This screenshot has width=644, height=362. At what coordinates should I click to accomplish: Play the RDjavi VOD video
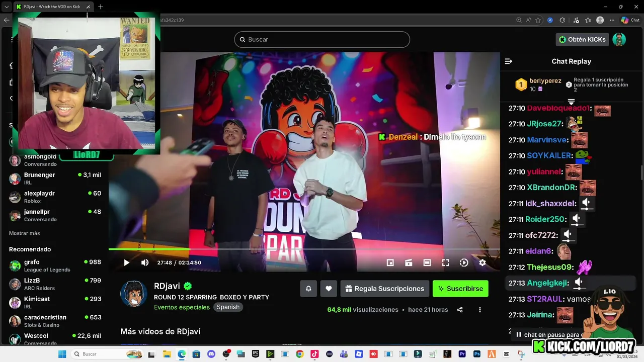click(x=126, y=262)
